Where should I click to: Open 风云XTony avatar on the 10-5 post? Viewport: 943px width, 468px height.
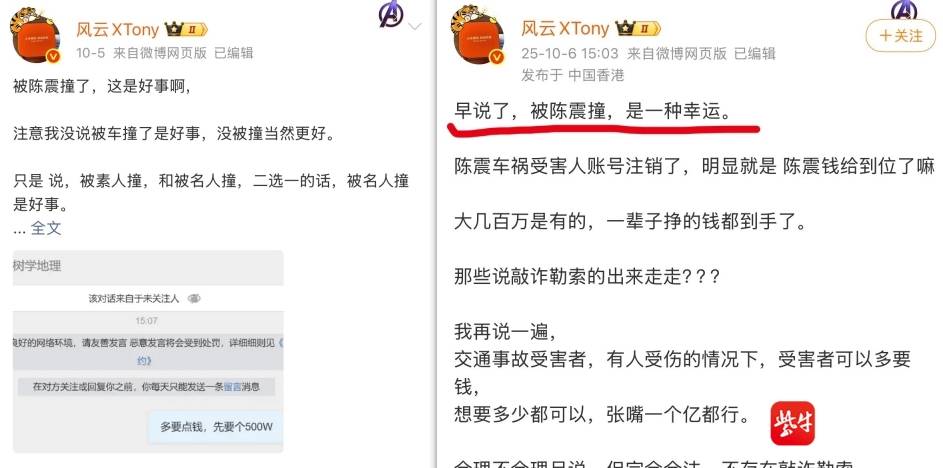pos(35,35)
